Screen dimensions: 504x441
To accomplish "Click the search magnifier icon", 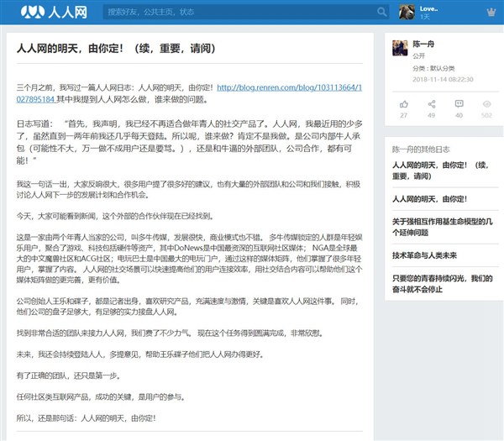I will pyautogui.click(x=382, y=12).
